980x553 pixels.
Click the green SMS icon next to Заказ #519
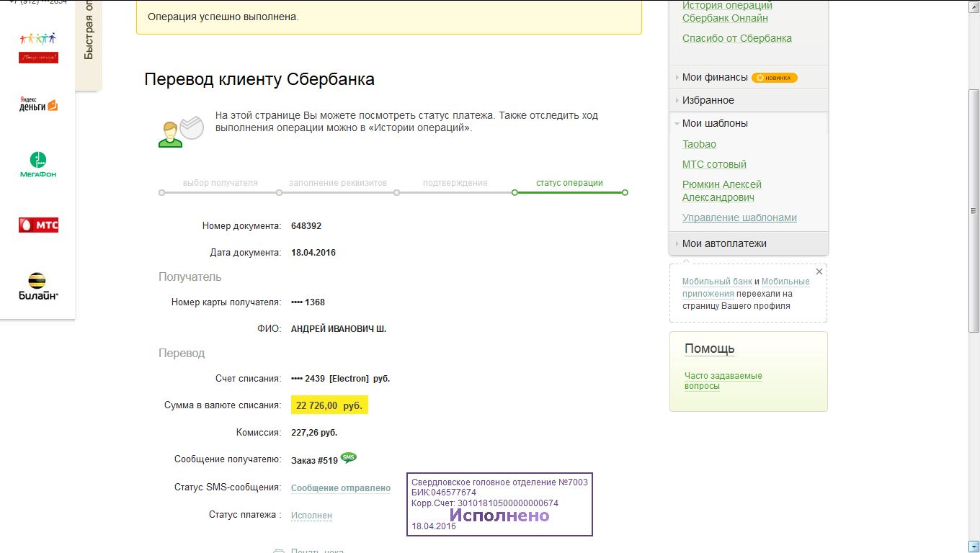pyautogui.click(x=348, y=458)
